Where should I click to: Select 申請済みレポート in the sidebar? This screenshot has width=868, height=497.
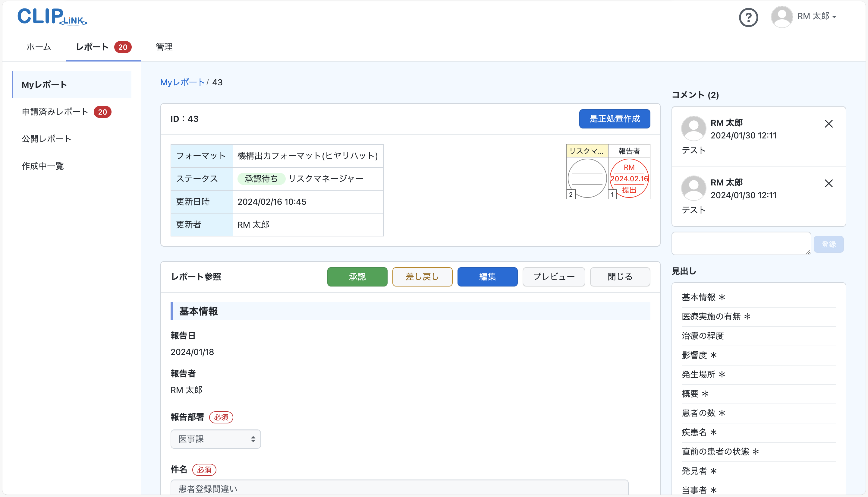click(55, 112)
